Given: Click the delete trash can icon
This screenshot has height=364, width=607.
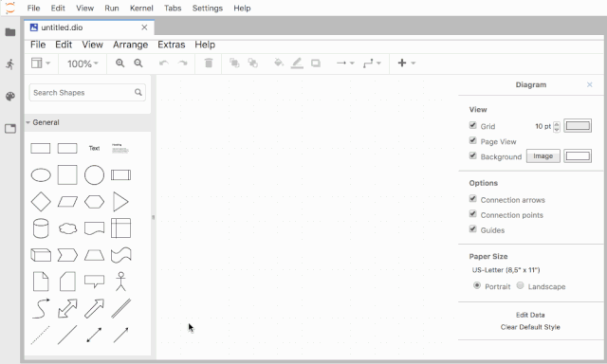Looking at the screenshot, I should [209, 64].
